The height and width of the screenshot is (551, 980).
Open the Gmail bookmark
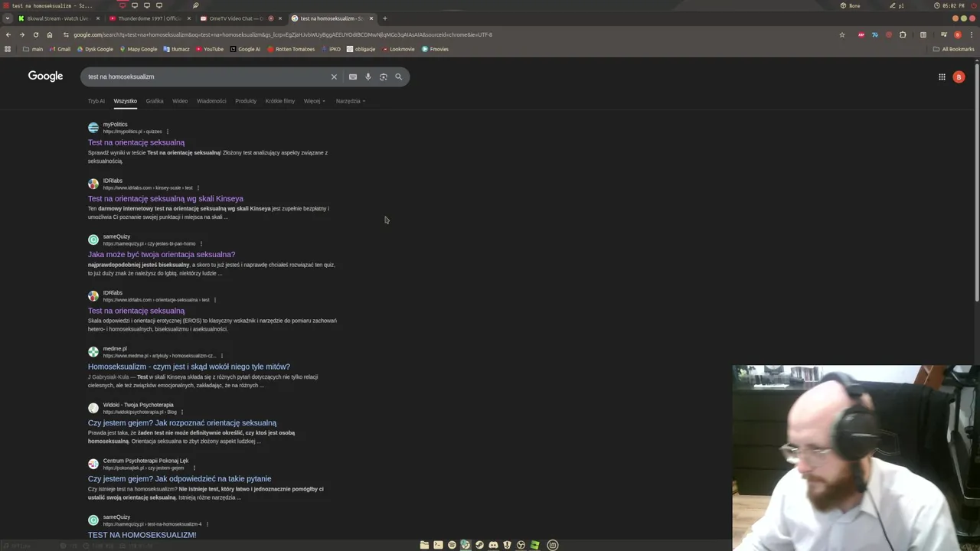[59, 49]
